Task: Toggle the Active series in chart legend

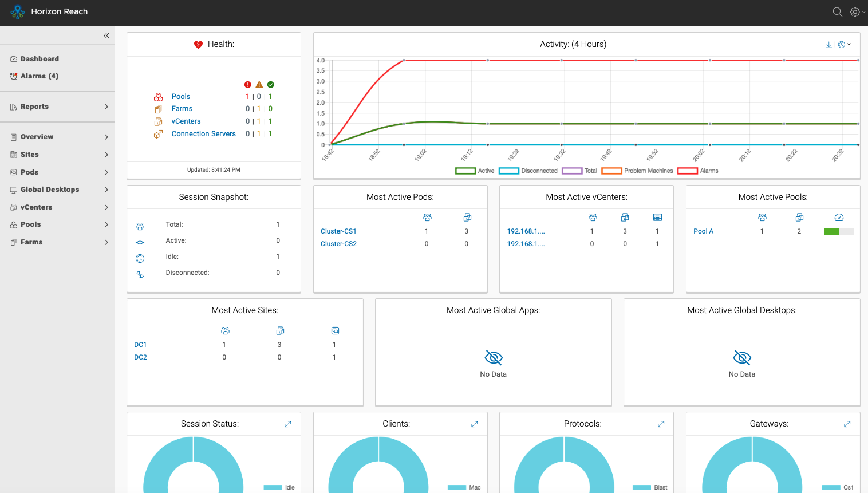Action: click(475, 171)
